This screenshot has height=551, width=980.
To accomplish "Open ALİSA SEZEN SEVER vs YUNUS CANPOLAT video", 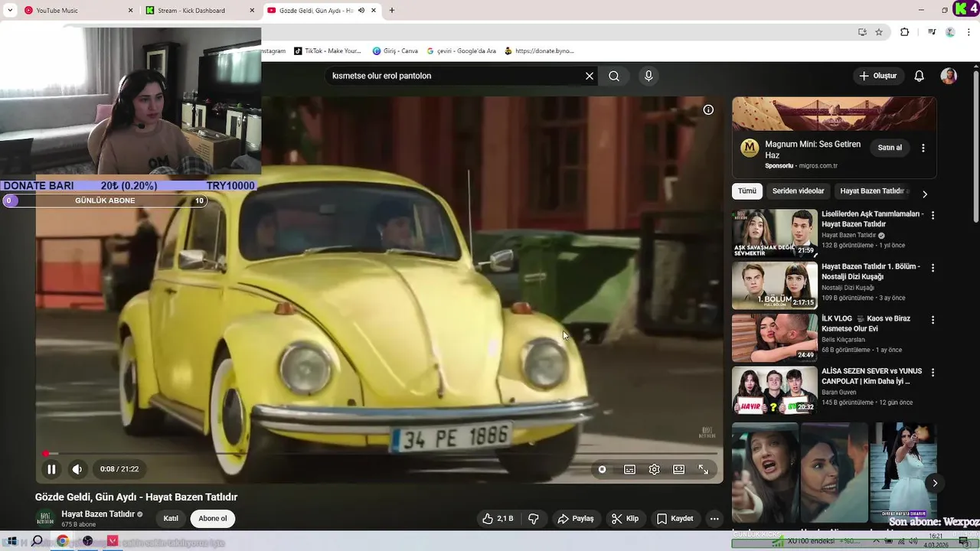I will pyautogui.click(x=872, y=376).
